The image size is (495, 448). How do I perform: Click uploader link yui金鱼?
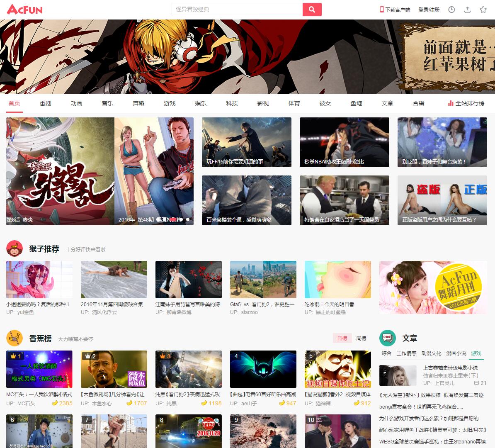click(x=25, y=312)
